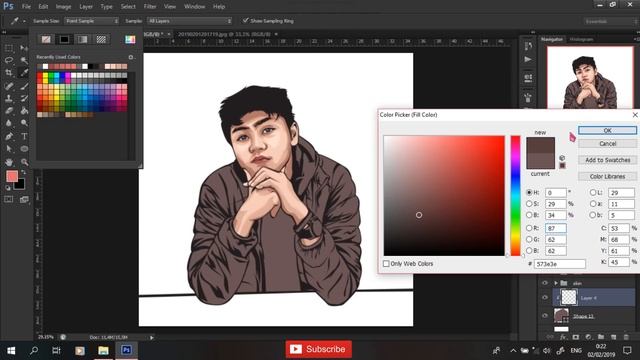Image resolution: width=640 pixels, height=360 pixels.
Task: Create new group folder icon
Action: (601, 337)
